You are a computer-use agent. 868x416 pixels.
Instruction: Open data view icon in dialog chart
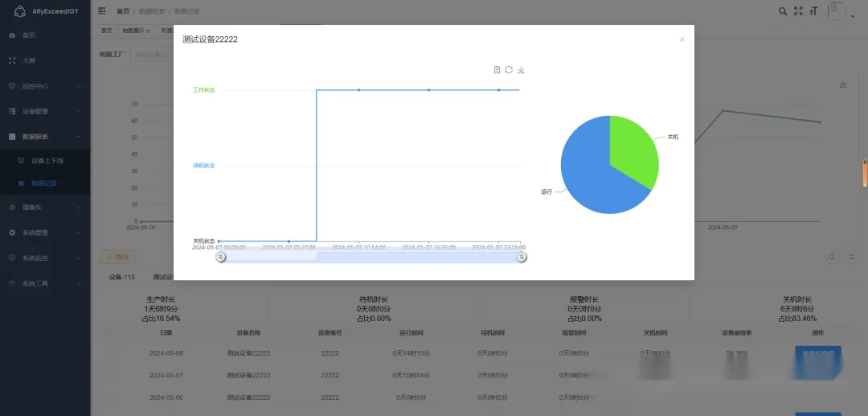(x=497, y=70)
